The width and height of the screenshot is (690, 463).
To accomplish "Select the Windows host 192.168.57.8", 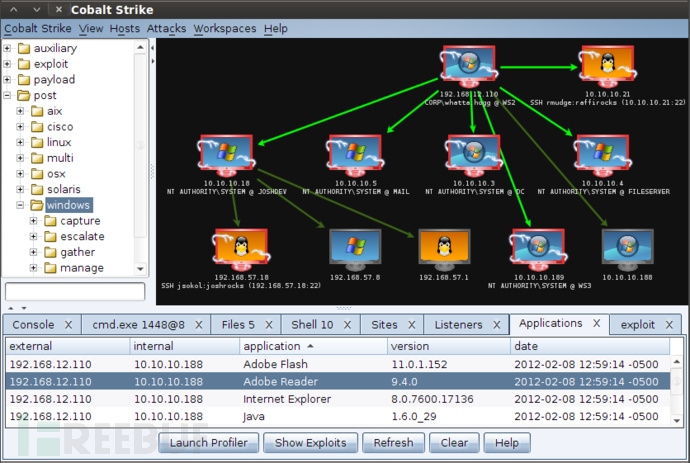I will (355, 249).
